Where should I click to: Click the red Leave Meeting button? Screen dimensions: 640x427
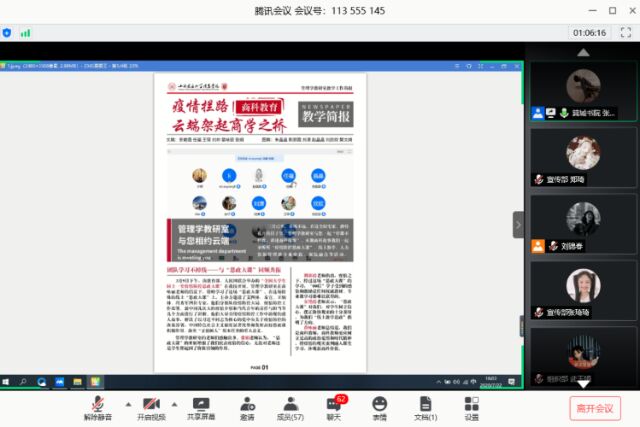pos(594,408)
